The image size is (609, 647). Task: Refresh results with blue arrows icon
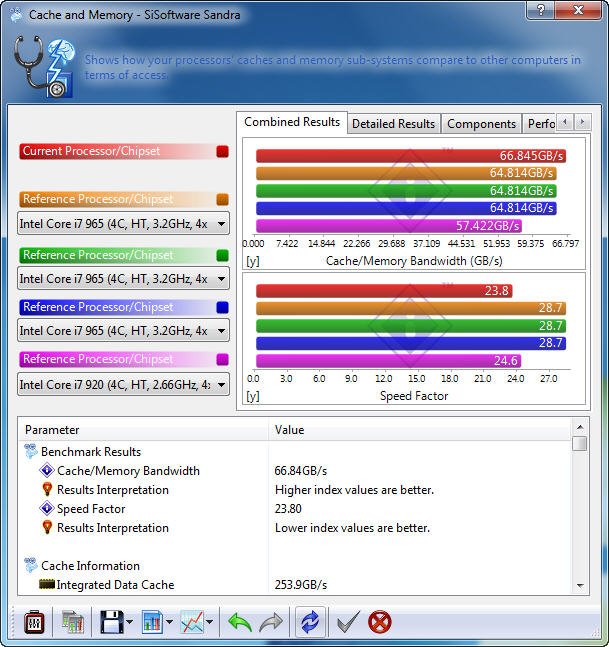pyautogui.click(x=310, y=622)
